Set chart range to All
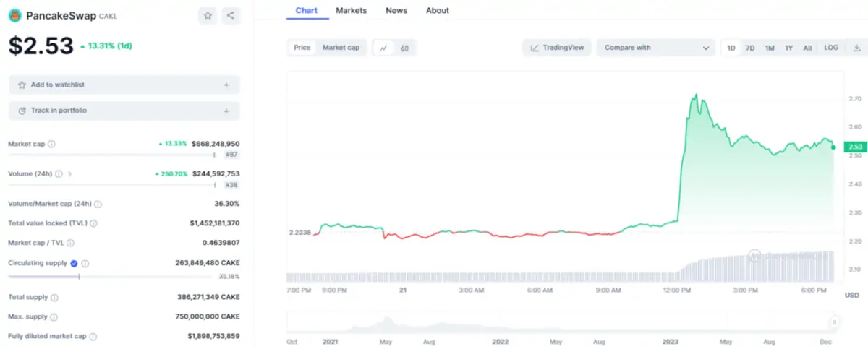Screen dimensions: 868x349 click(x=807, y=48)
